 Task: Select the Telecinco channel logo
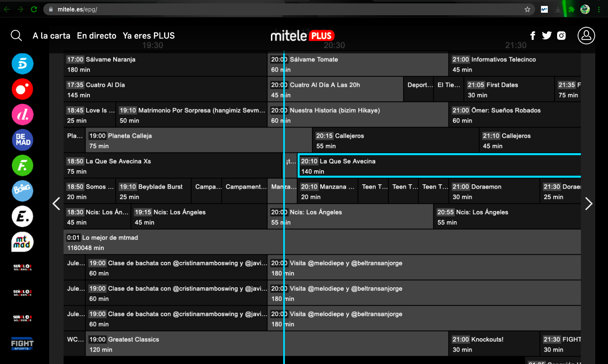tap(22, 64)
